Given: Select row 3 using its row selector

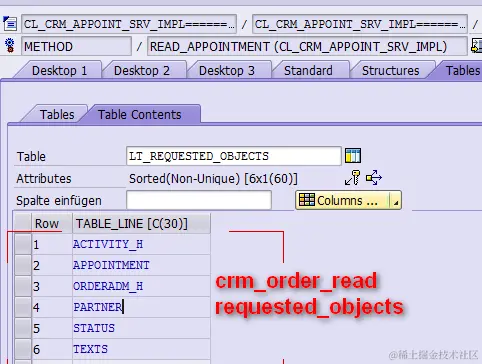Looking at the screenshot, I should coord(23,286).
